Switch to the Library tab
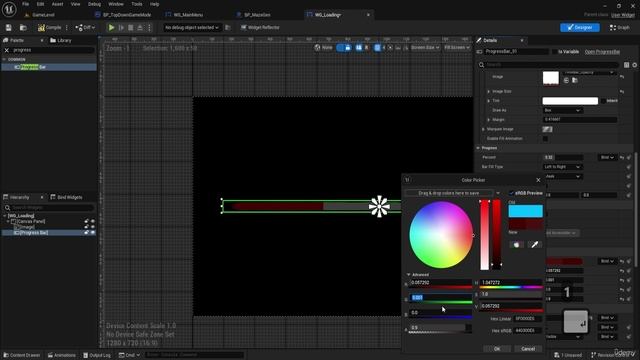The width and height of the screenshot is (640, 360). pyautogui.click(x=61, y=40)
